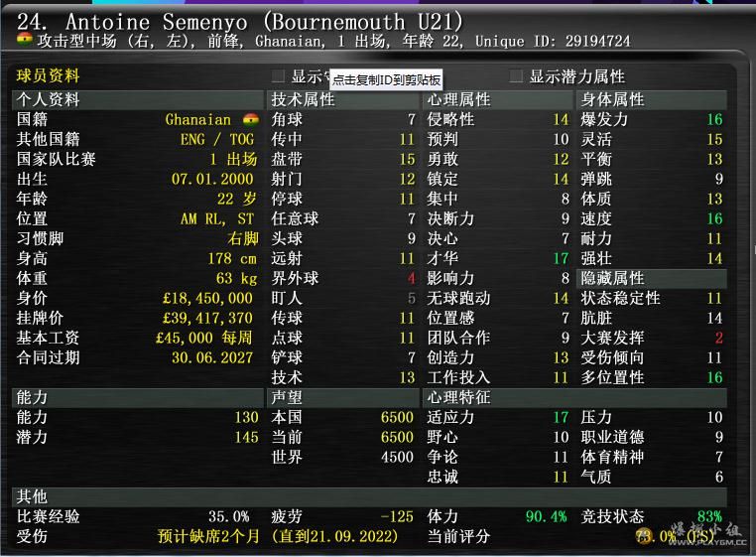756x557 pixels.
Task: Click the other nationality value ENG / TOG
Action: [217, 139]
